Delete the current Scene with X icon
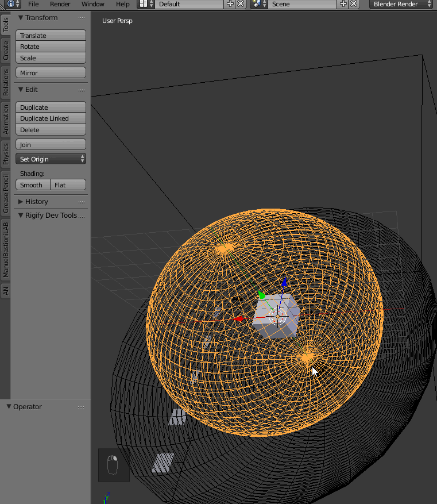The image size is (437, 504). click(354, 4)
